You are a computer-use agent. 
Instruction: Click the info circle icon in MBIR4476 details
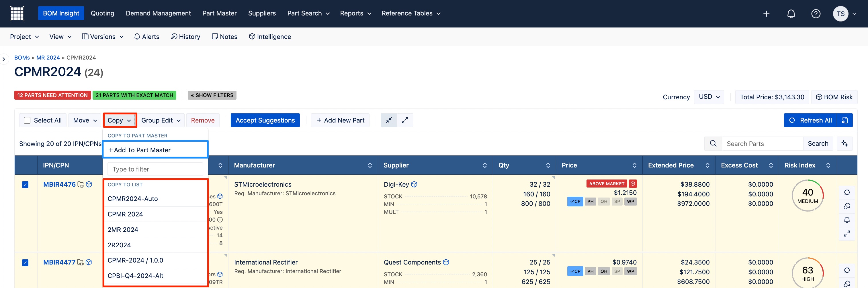(220, 220)
